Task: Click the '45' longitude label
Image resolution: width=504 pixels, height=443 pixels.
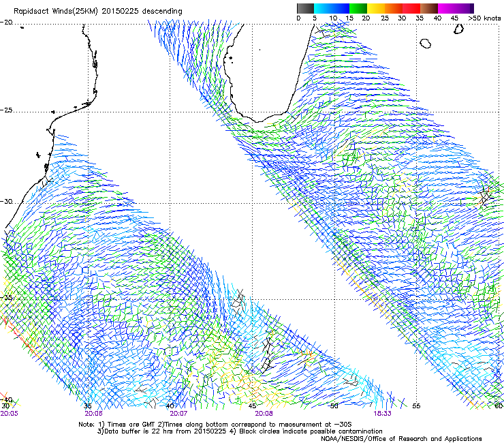Action: coord(252,406)
